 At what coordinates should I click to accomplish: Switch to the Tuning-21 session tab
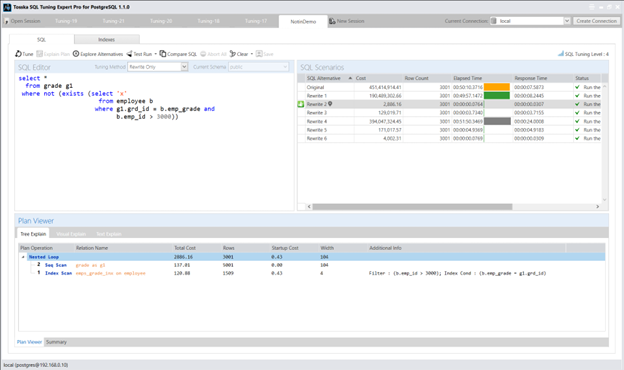click(113, 21)
